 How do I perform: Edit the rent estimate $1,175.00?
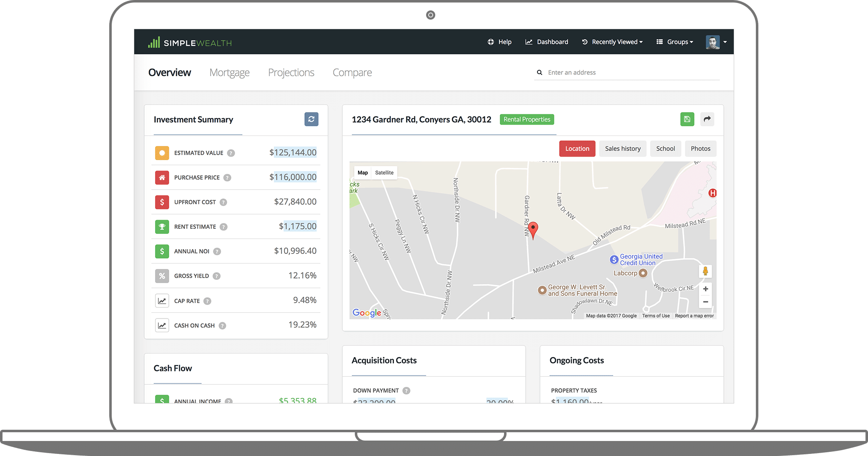300,226
